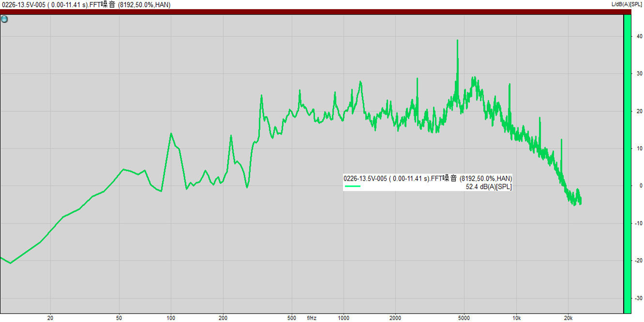The width and height of the screenshot is (644, 322).
Task: Click the green line sample in the legend
Action: tap(353, 186)
